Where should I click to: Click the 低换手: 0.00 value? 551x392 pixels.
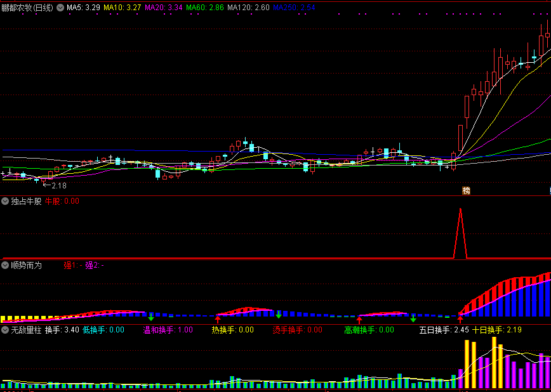click(x=103, y=330)
